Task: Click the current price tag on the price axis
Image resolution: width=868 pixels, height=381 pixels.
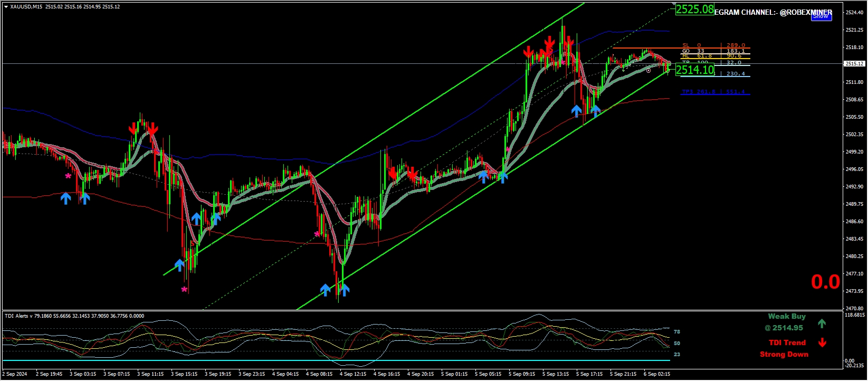Action: [x=855, y=64]
